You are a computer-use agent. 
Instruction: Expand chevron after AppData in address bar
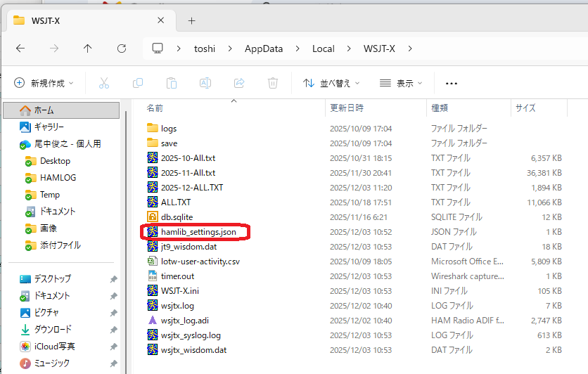point(298,49)
